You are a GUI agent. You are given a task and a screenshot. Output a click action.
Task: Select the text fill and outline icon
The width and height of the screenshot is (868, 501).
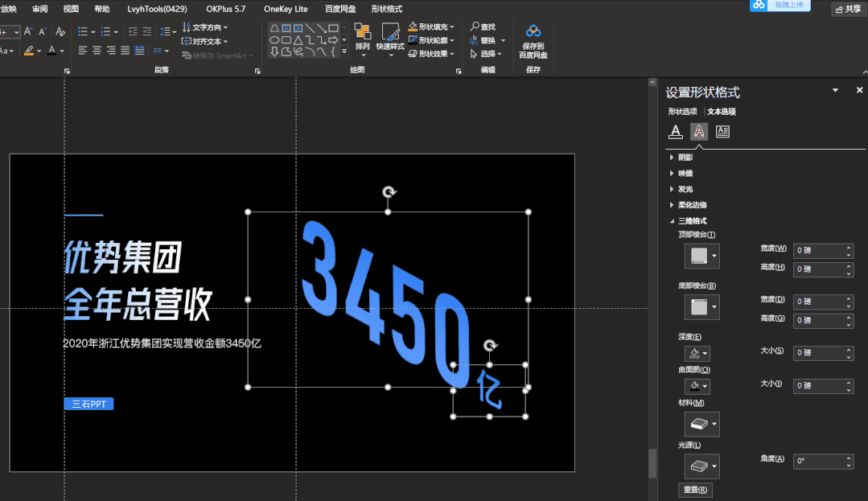[x=676, y=132]
